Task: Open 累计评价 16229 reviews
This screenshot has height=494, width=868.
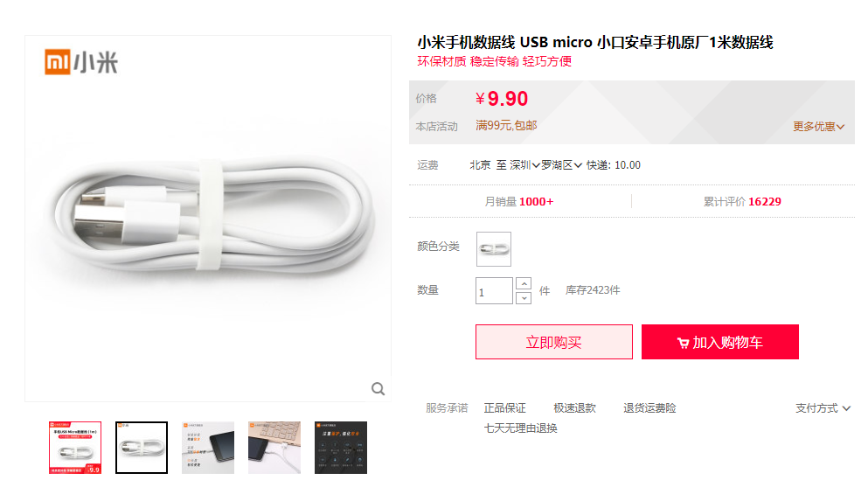Action: [x=742, y=202]
